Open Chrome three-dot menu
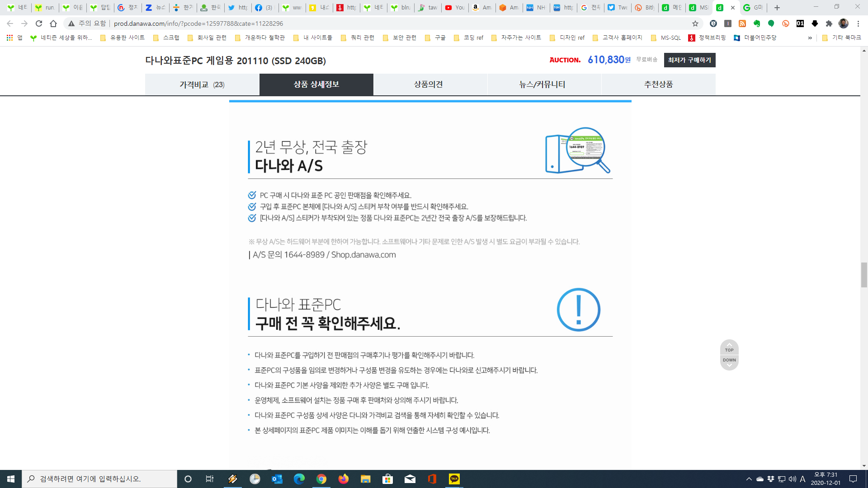Screen dimensions: 868x488 pyautogui.click(x=858, y=23)
